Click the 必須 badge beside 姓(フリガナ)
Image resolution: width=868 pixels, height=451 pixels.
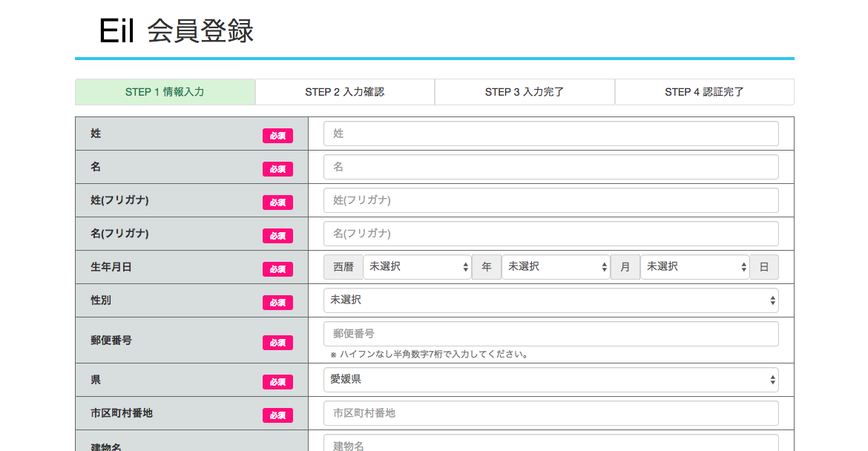click(278, 203)
